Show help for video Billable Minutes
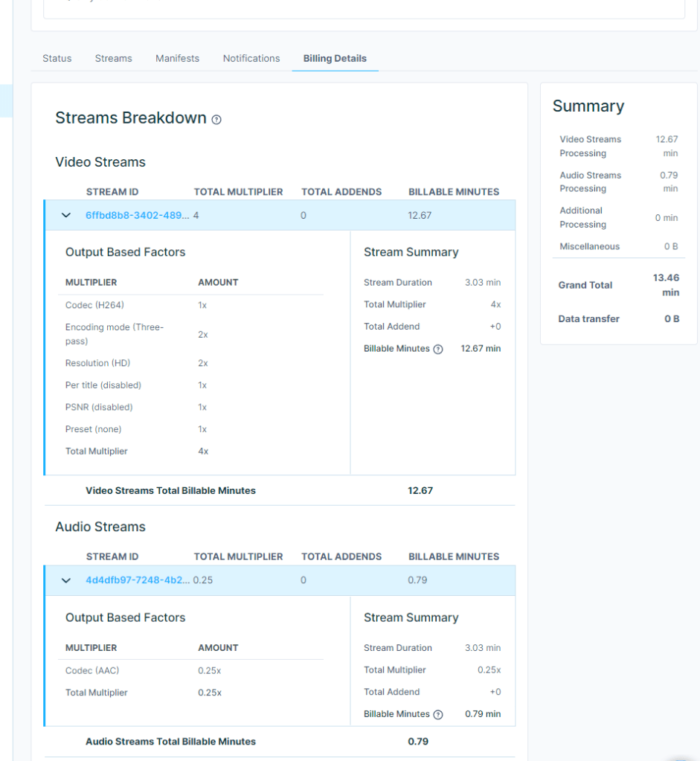The image size is (700, 761). [438, 349]
